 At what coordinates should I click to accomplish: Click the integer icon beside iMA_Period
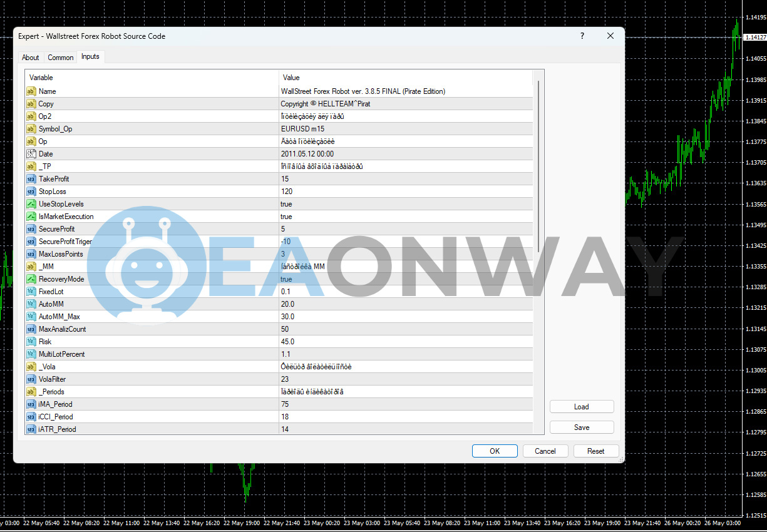31,404
